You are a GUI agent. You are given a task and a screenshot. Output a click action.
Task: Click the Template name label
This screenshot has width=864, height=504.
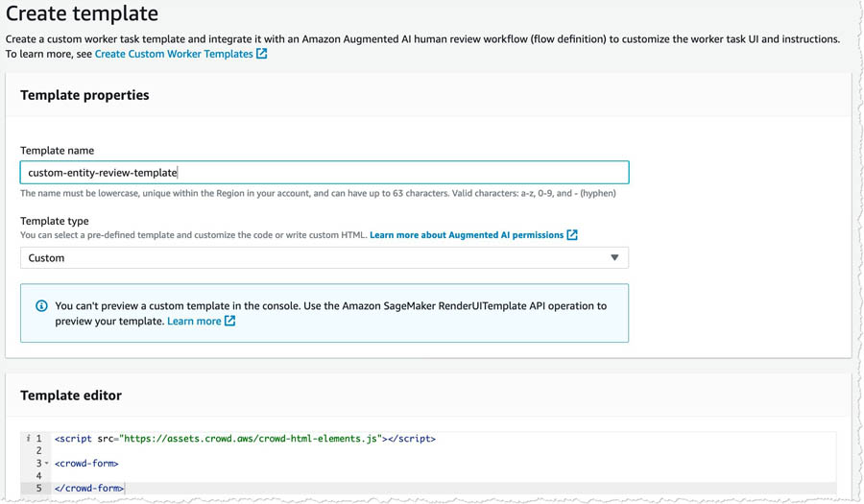58,151
